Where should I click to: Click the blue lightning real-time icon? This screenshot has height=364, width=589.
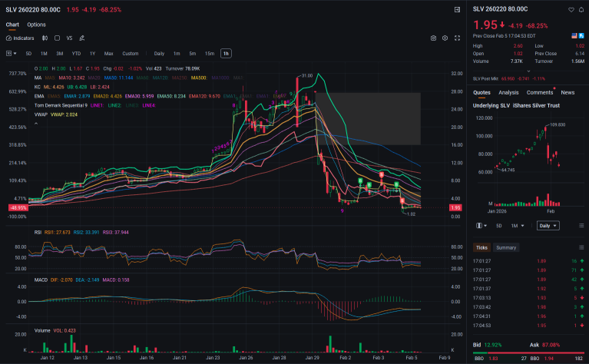581,35
